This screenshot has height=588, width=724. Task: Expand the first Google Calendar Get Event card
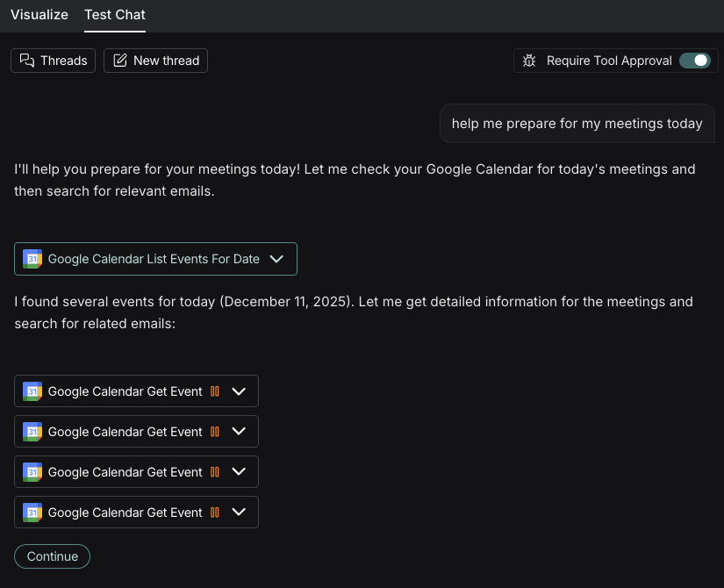point(239,391)
